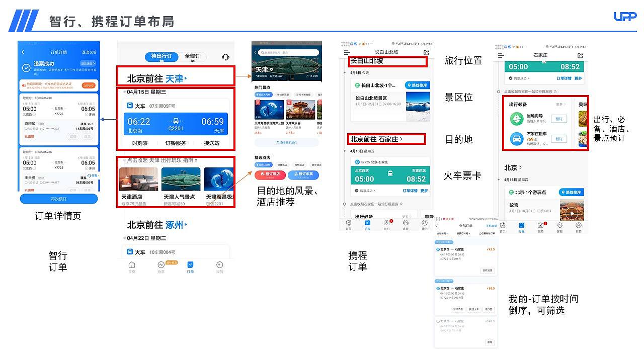
Task: Tap 路线排序 on the 长白山北坡 card
Action: [x=417, y=85]
